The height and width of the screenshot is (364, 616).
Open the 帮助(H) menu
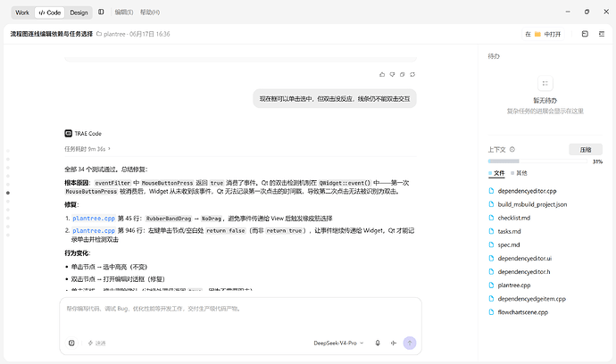pos(150,12)
